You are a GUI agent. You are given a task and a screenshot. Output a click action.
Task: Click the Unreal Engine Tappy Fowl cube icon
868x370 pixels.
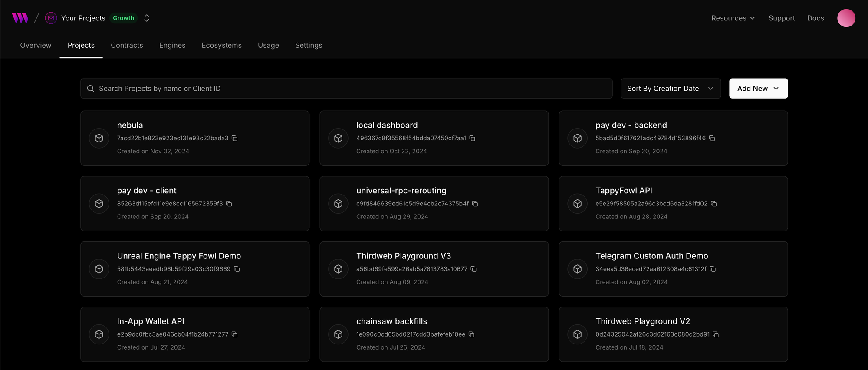(99, 269)
